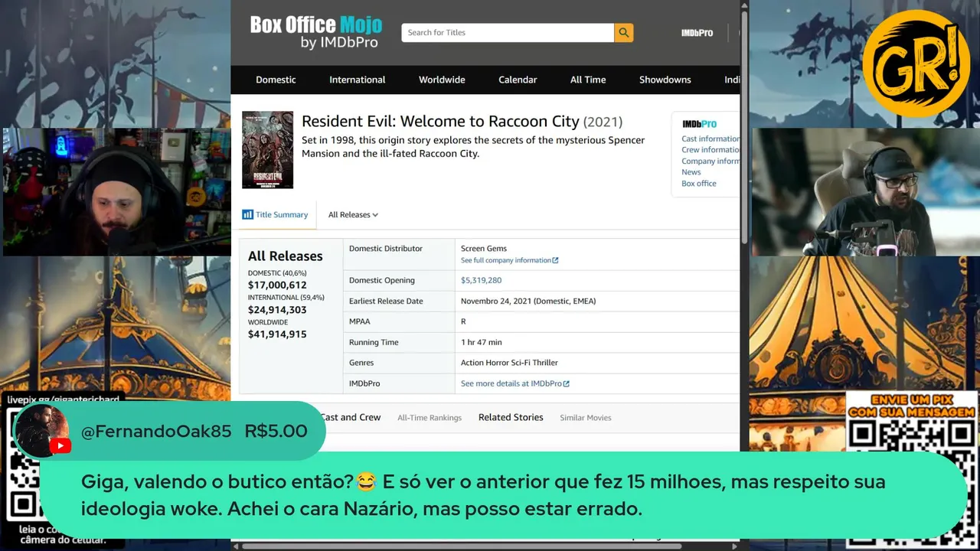Switch to Cast and Crew tab
The width and height of the screenshot is (980, 551).
(350, 417)
